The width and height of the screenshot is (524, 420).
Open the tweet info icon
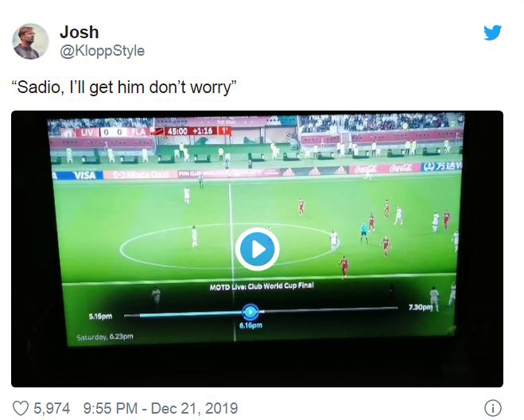[492, 408]
